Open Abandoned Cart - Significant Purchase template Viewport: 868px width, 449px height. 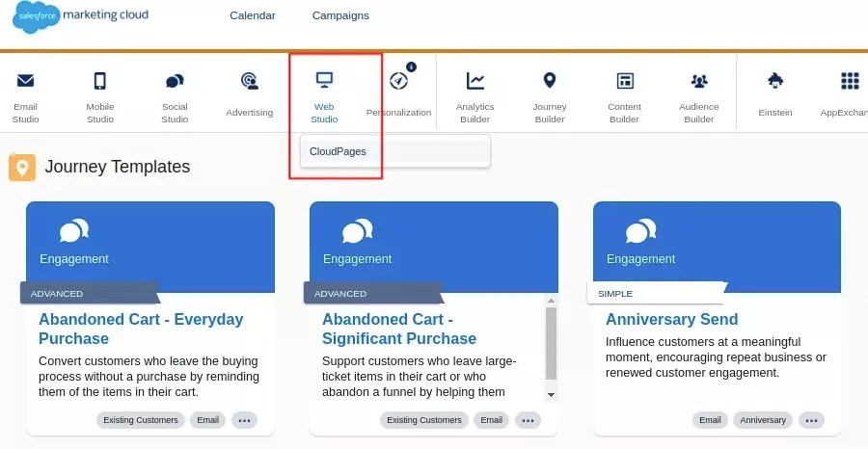(399, 329)
